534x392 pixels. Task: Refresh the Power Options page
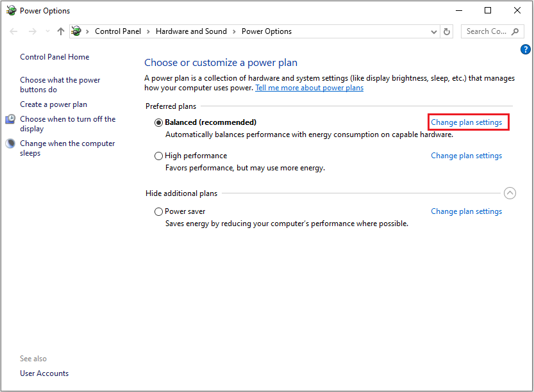[x=446, y=31]
